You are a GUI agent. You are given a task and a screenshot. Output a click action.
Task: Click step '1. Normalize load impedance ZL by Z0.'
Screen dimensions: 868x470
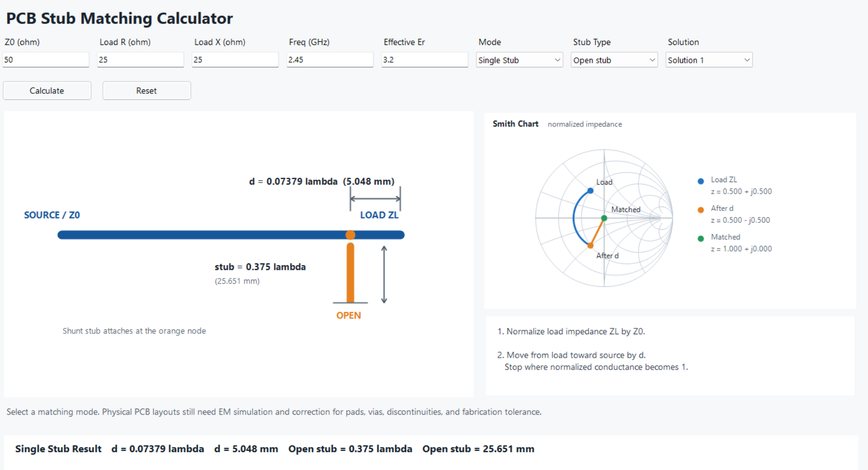(571, 331)
